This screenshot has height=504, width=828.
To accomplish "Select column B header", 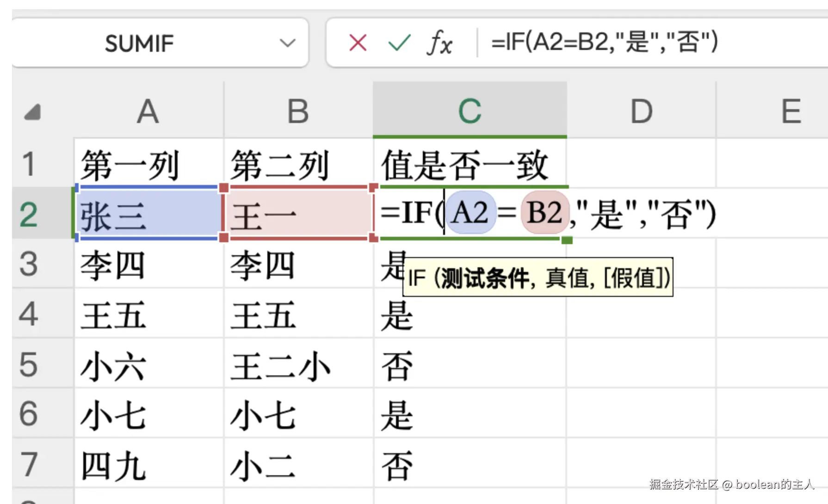I will (298, 111).
